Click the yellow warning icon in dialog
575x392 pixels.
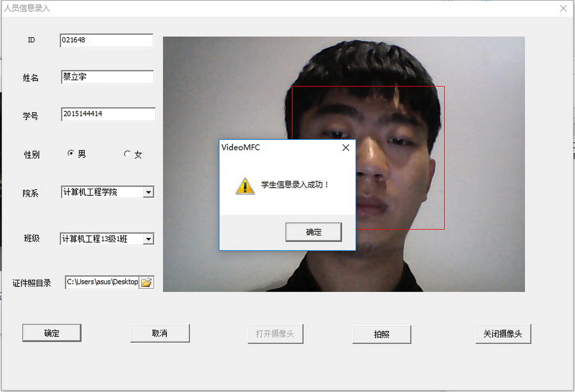point(245,185)
